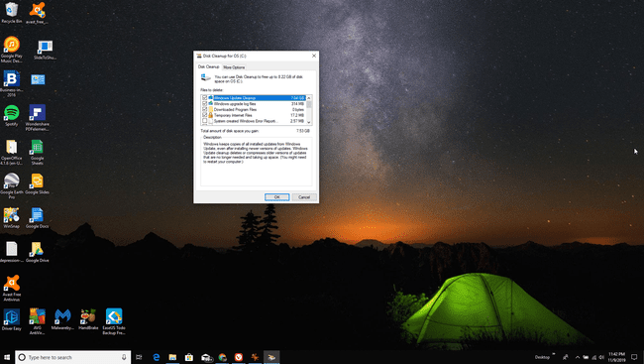Image resolution: width=644 pixels, height=364 pixels.
Task: Select the HandBrake desktop icon
Action: 88,319
